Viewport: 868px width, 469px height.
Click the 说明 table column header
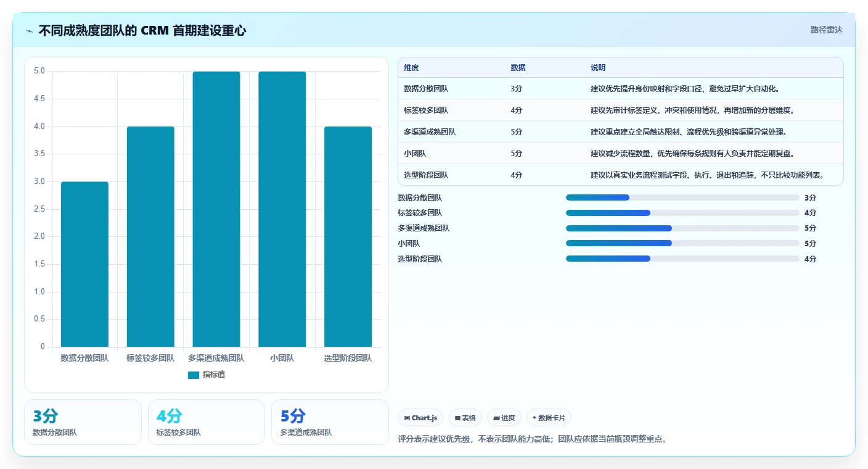(x=598, y=67)
